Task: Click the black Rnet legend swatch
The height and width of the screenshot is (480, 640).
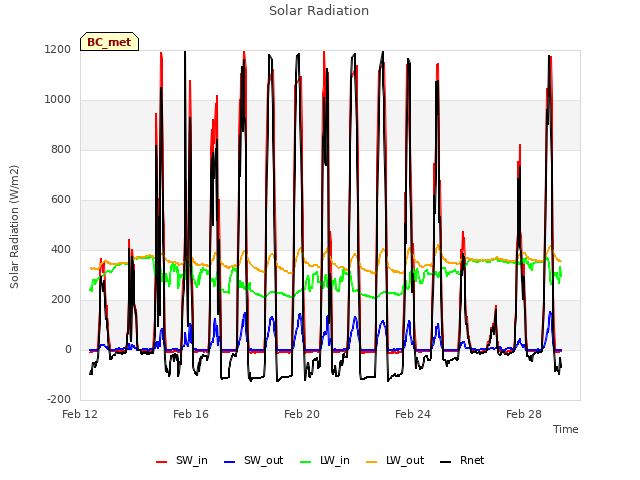Action: (446, 462)
